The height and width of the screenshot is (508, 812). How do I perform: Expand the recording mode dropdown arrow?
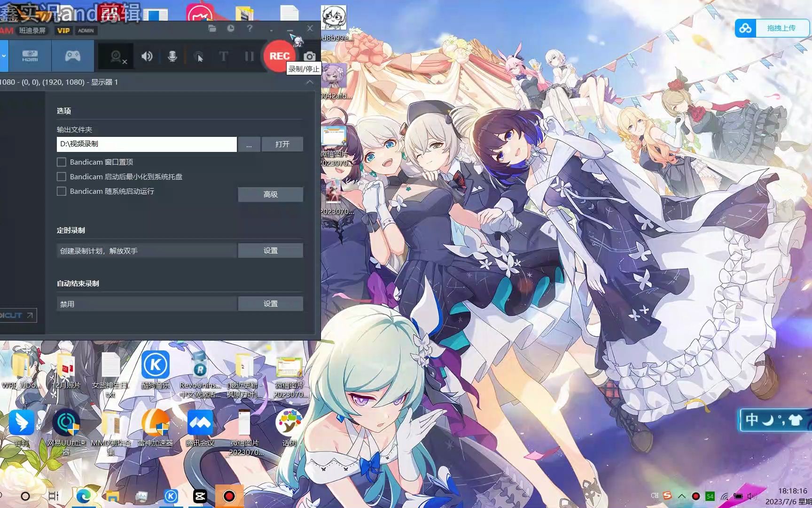(x=4, y=56)
